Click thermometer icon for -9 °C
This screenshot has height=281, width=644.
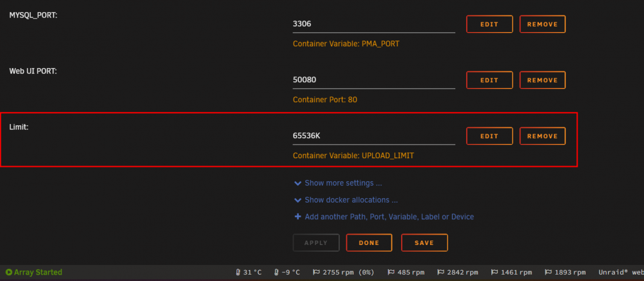coord(276,273)
